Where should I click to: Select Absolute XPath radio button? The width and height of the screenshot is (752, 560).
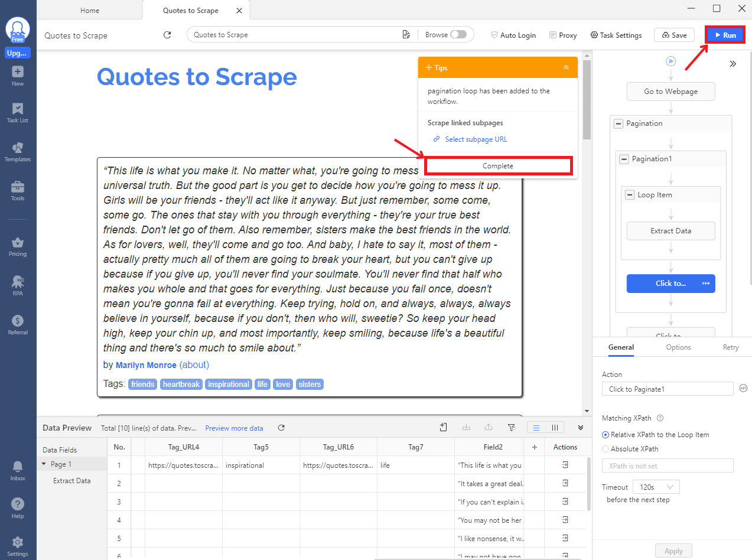click(x=605, y=449)
